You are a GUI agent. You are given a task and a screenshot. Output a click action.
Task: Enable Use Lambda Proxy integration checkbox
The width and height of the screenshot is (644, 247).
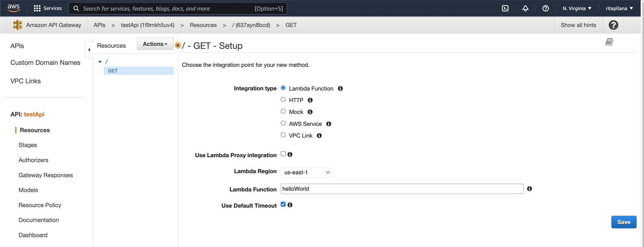283,154
